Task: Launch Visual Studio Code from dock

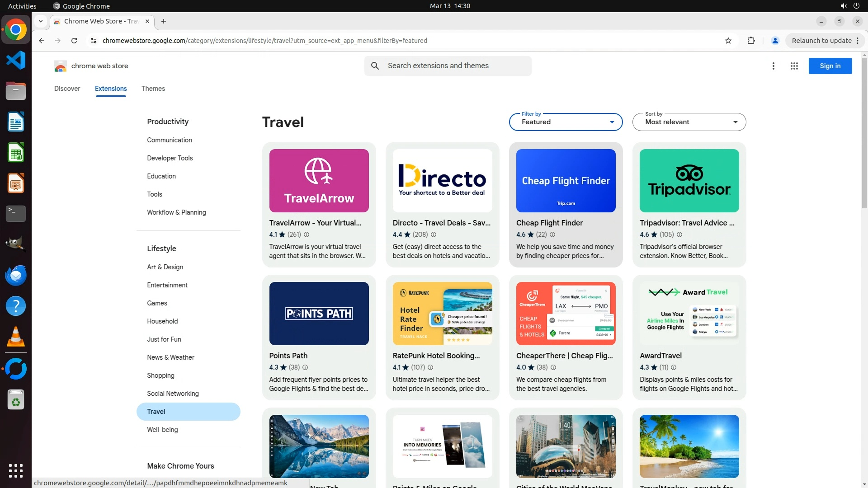Action: 16,61
